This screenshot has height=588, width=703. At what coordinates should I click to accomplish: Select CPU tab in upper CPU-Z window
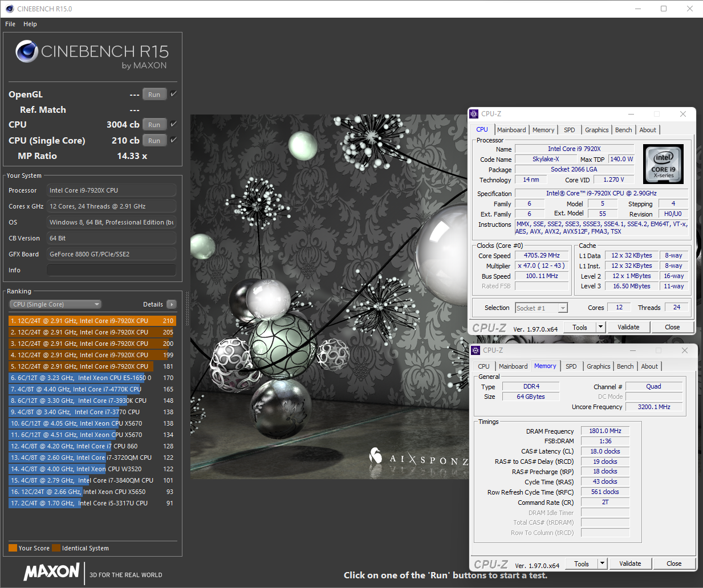(482, 129)
